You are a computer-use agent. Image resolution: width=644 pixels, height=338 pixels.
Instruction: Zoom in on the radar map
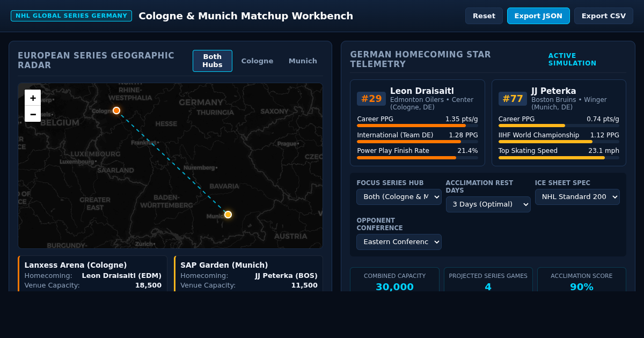pos(33,98)
